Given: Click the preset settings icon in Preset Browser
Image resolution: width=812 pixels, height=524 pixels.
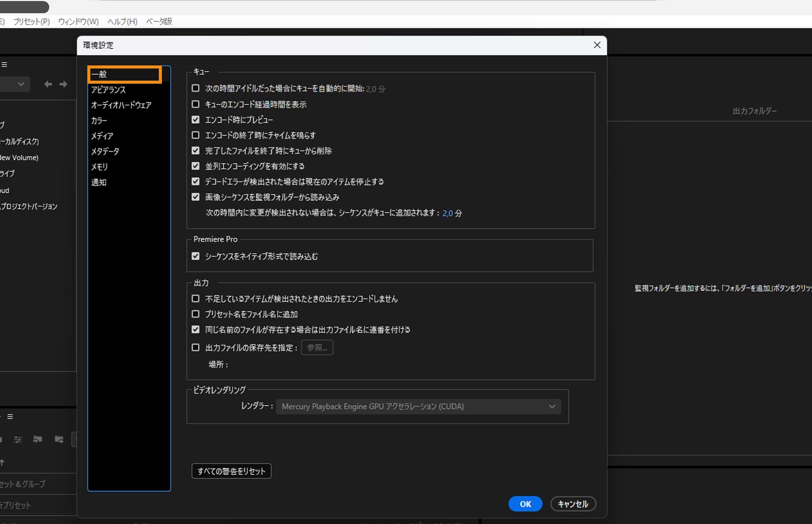Looking at the screenshot, I should (18, 440).
